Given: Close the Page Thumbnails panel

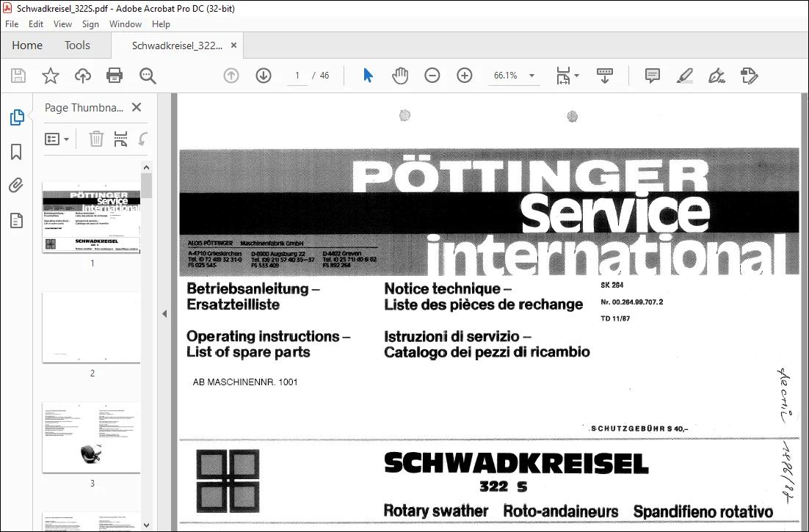Looking at the screenshot, I should (137, 107).
